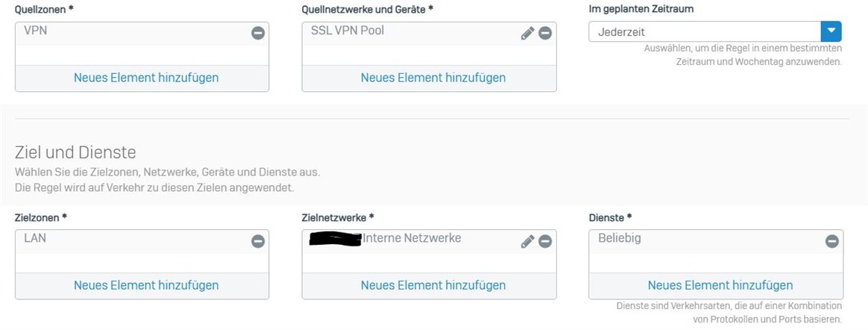The width and height of the screenshot is (868, 330).
Task: Select the Beliebig service entry
Action: (x=620, y=238)
